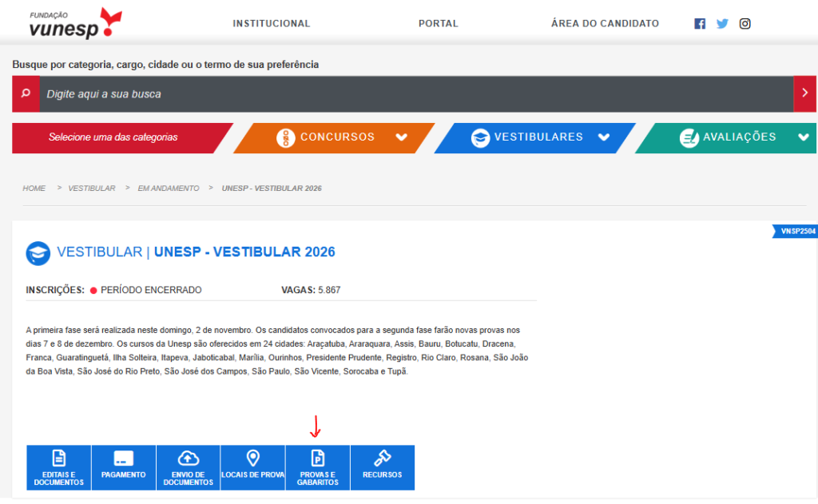This screenshot has height=504, width=818.
Task: Open the Pagamento tile
Action: (123, 467)
